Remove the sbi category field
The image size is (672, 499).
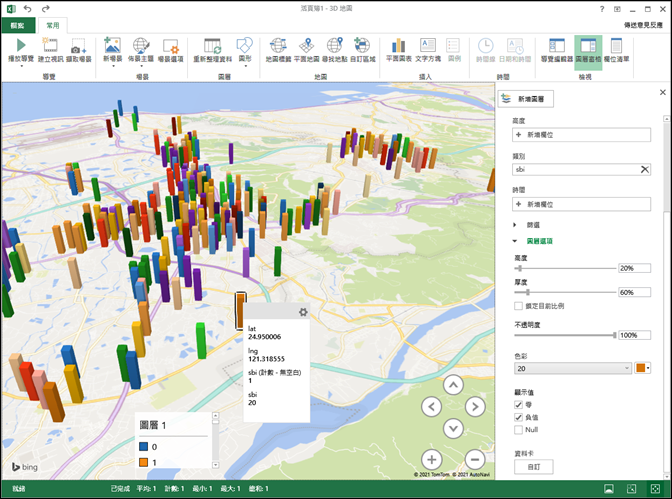(x=645, y=169)
